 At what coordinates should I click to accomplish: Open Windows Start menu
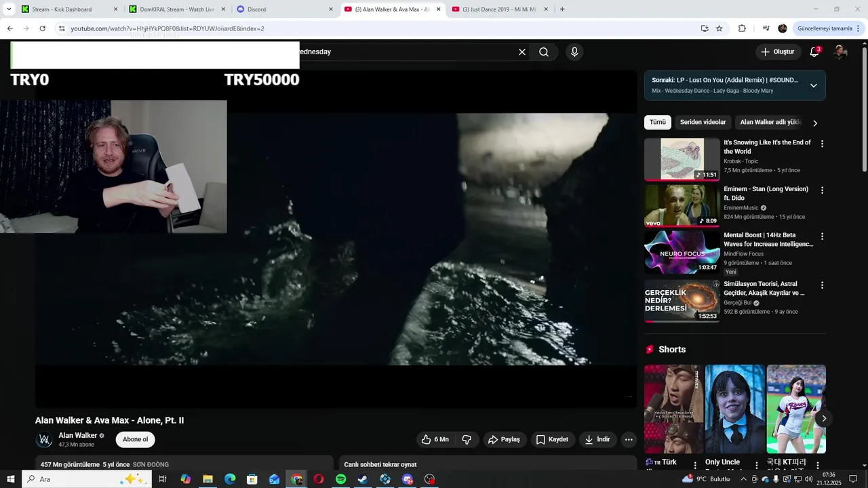coord(11,479)
